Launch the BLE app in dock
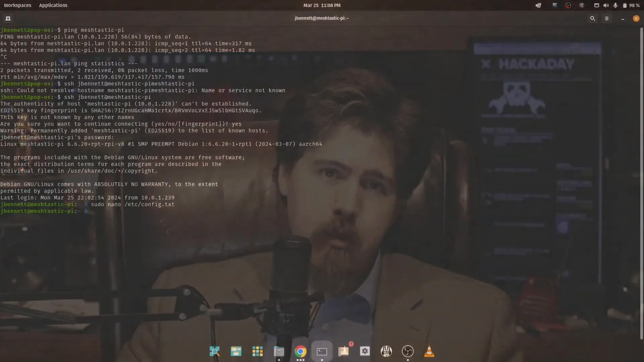 coord(386,351)
